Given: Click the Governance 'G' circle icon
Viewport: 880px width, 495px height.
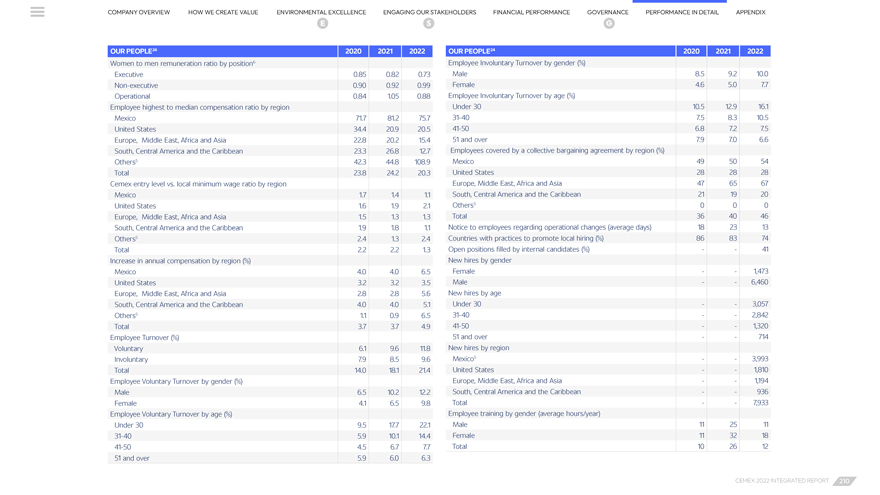Looking at the screenshot, I should tap(609, 24).
